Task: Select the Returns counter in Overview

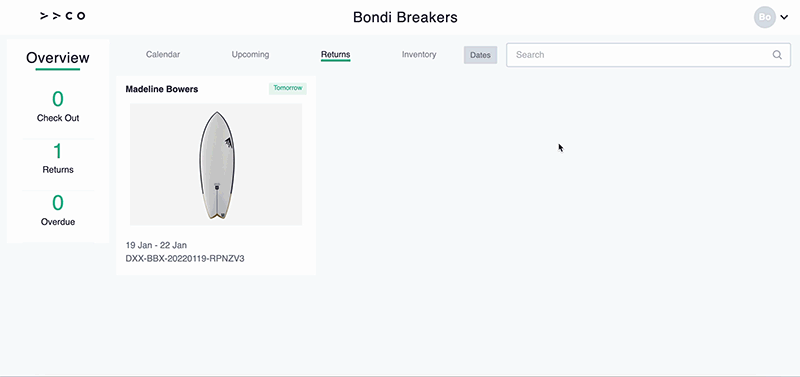Action: [58, 159]
